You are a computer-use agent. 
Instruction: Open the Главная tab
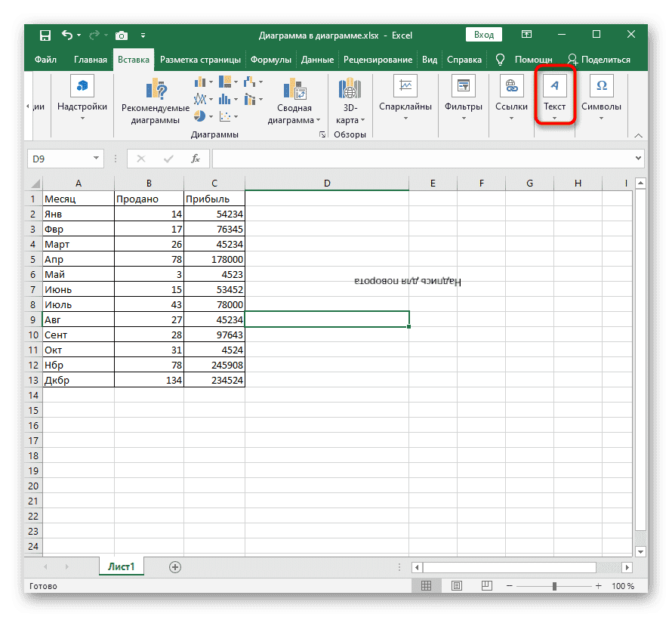point(90,60)
